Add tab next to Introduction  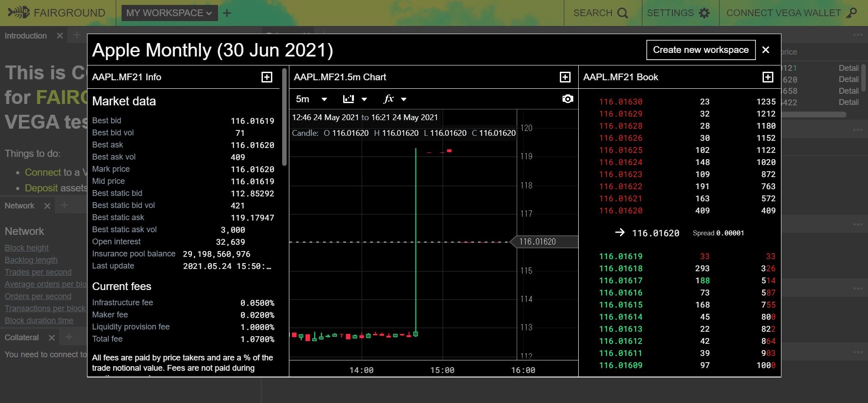(x=77, y=35)
